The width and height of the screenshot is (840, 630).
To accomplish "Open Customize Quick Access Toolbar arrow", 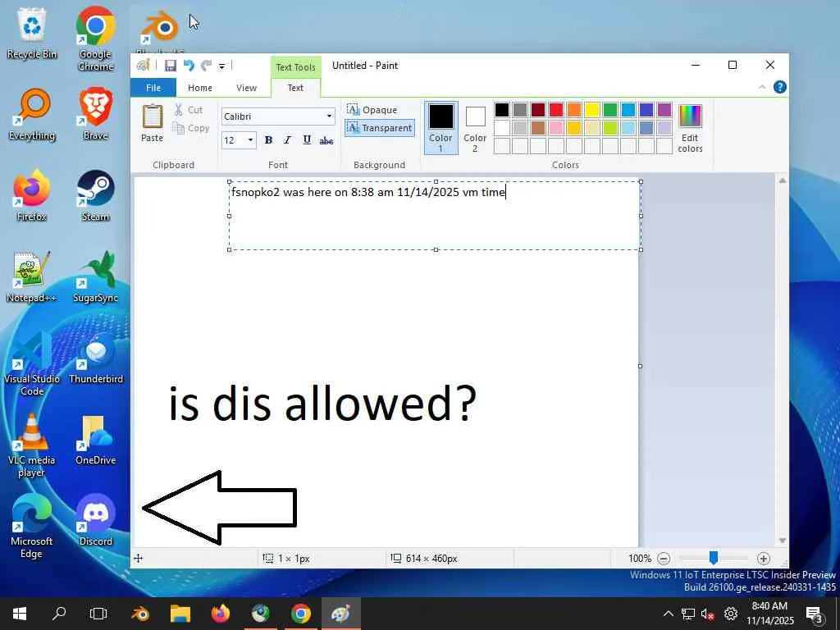I will [221, 66].
